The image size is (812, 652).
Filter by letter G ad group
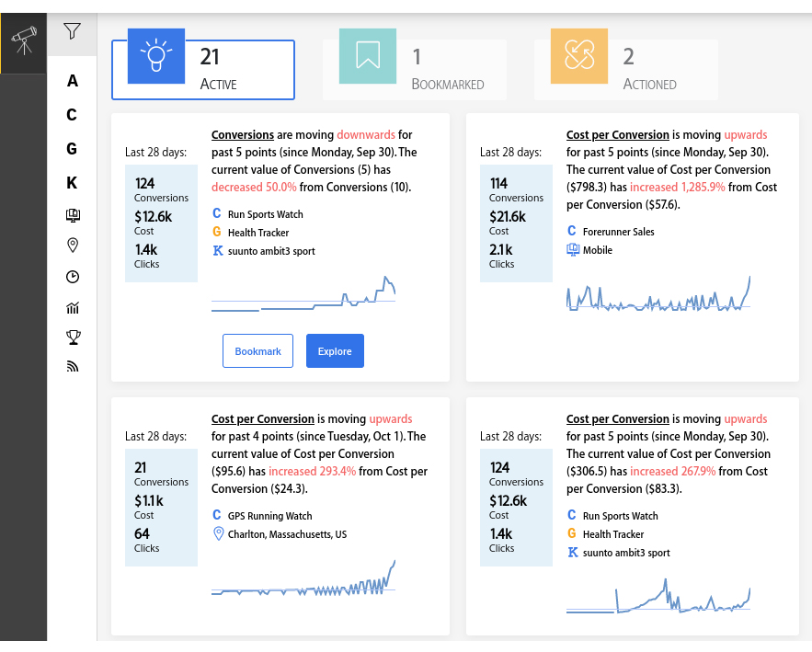[x=72, y=149]
